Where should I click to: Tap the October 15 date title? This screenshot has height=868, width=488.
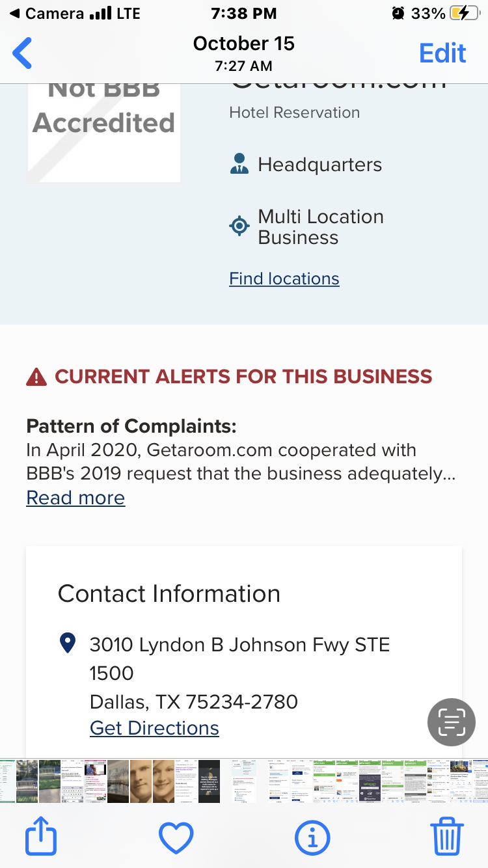pyautogui.click(x=243, y=44)
